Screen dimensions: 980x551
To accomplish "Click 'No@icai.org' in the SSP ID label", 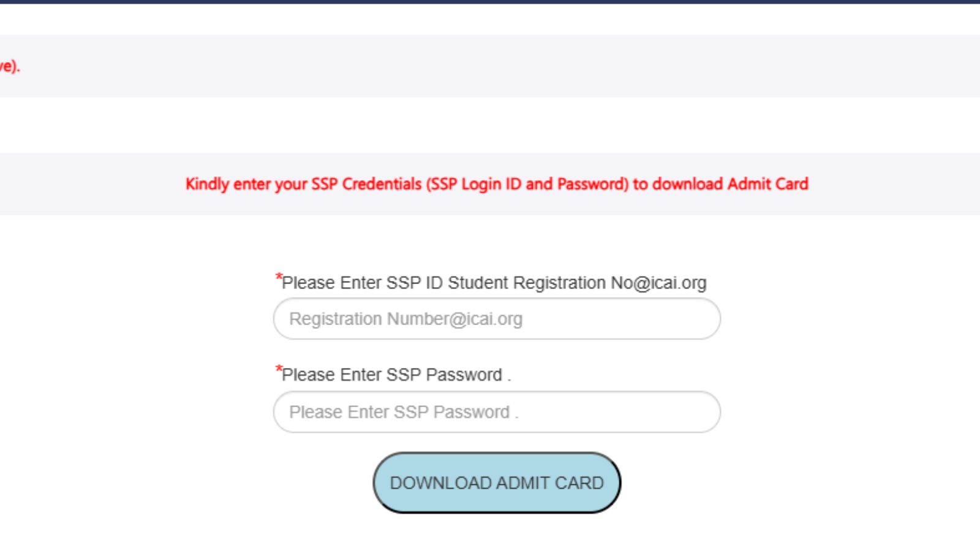I will 658,283.
